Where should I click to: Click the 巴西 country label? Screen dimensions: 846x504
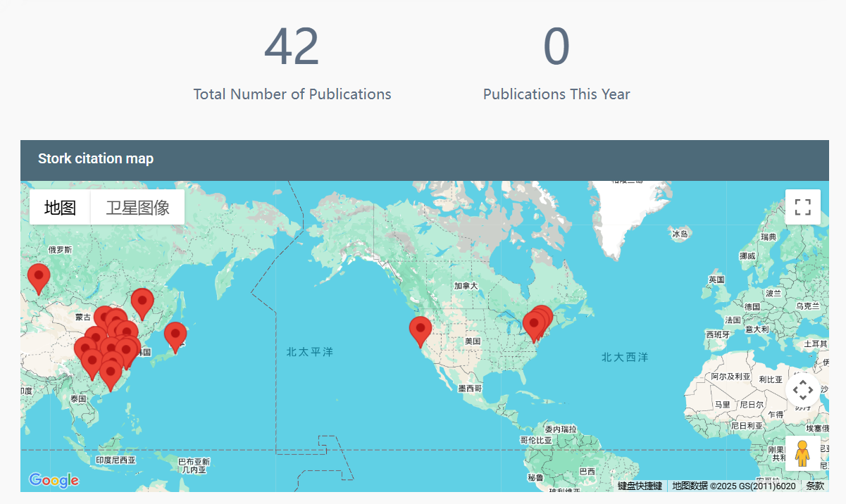click(x=586, y=471)
